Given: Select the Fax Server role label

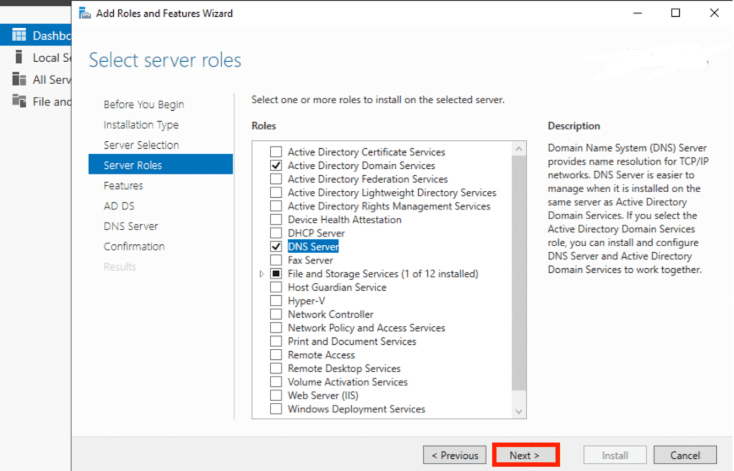Looking at the screenshot, I should point(310,260).
